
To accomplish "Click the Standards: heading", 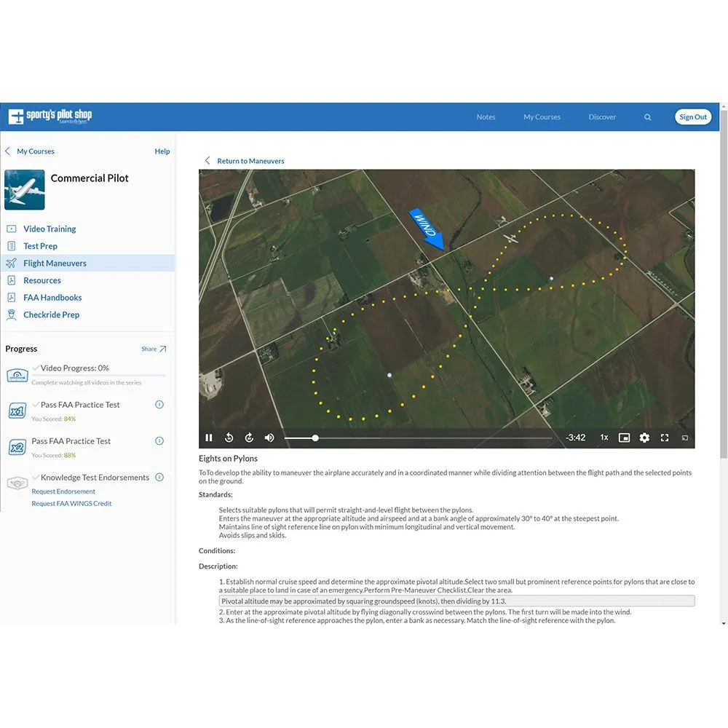I will (215, 494).
